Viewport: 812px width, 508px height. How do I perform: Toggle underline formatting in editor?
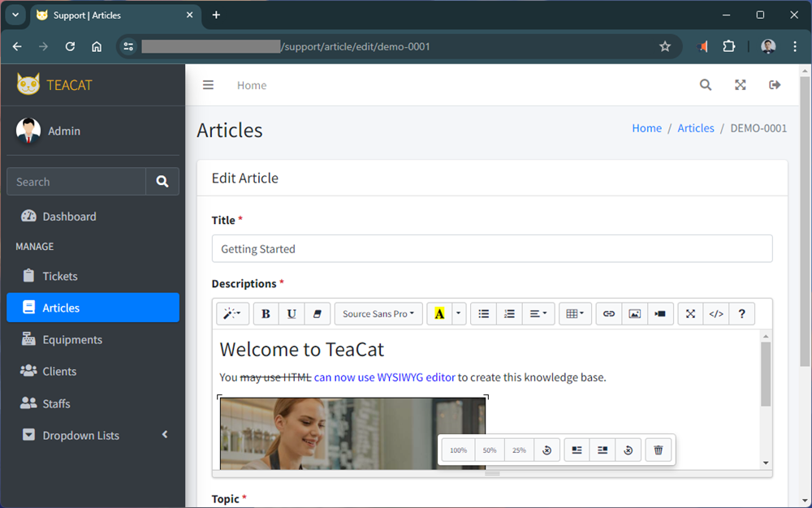292,313
